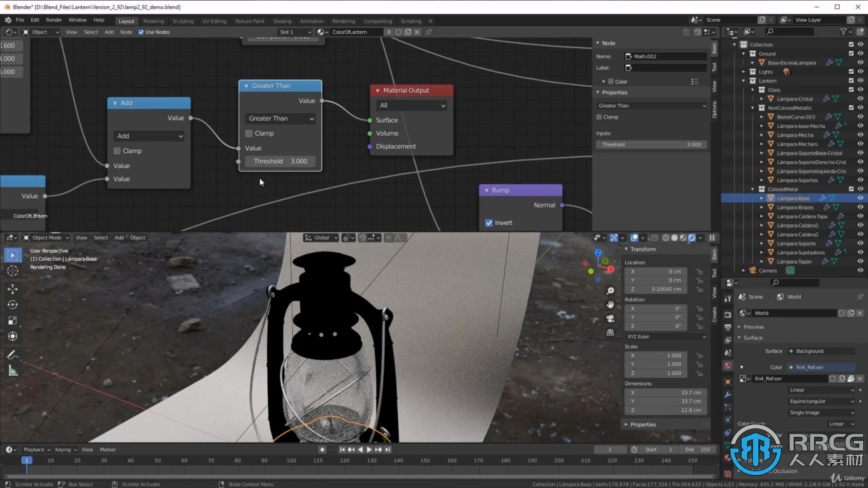Image resolution: width=868 pixels, height=488 pixels.
Task: Activate the 3D Cursor tool
Action: [13, 271]
